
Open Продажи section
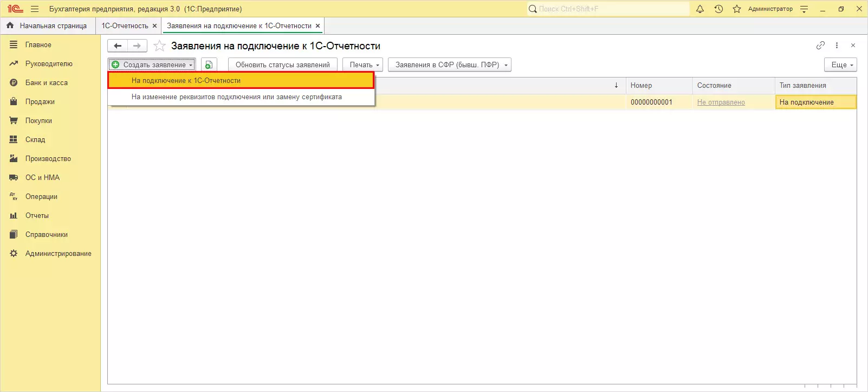40,102
